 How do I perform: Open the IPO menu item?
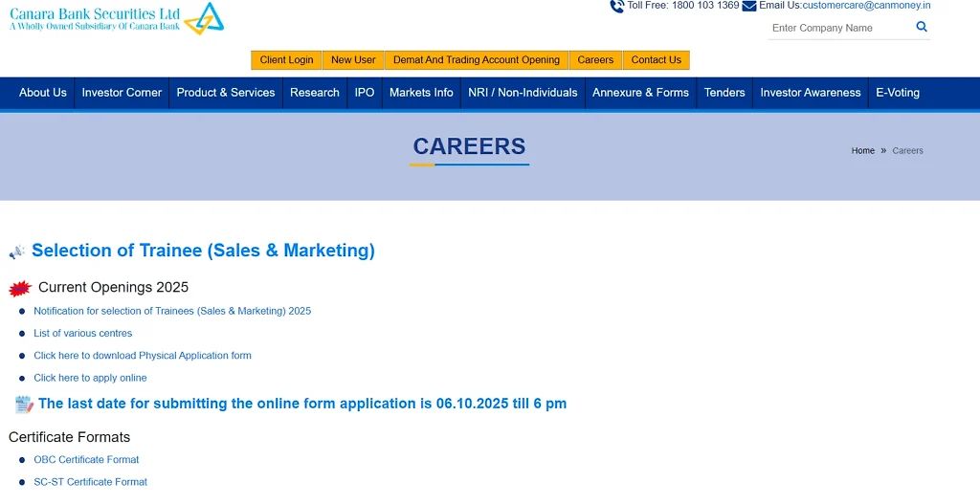click(x=365, y=93)
